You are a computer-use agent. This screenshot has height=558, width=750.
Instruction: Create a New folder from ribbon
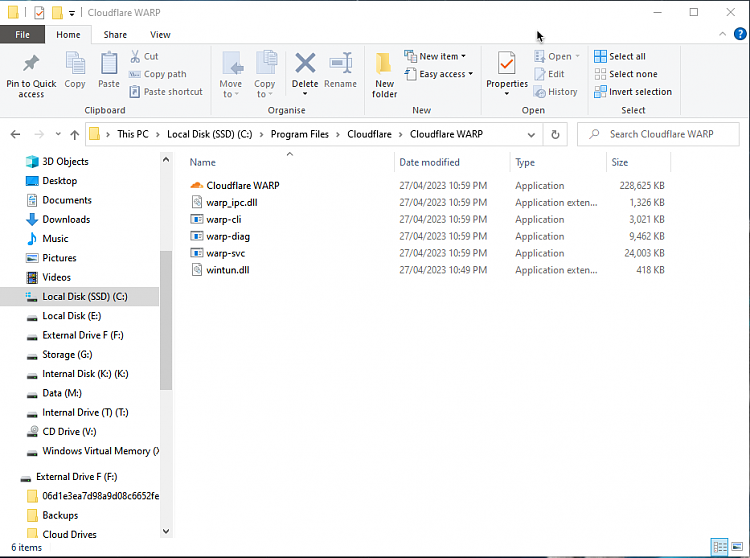[385, 73]
